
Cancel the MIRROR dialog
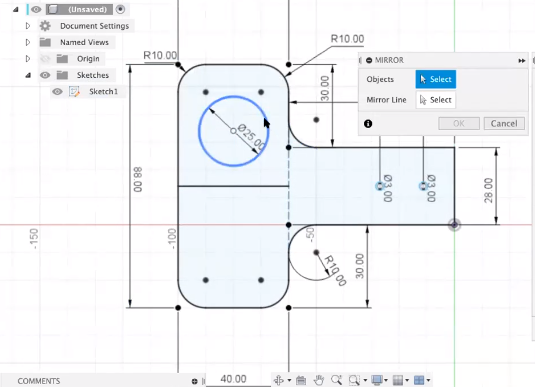(x=504, y=124)
